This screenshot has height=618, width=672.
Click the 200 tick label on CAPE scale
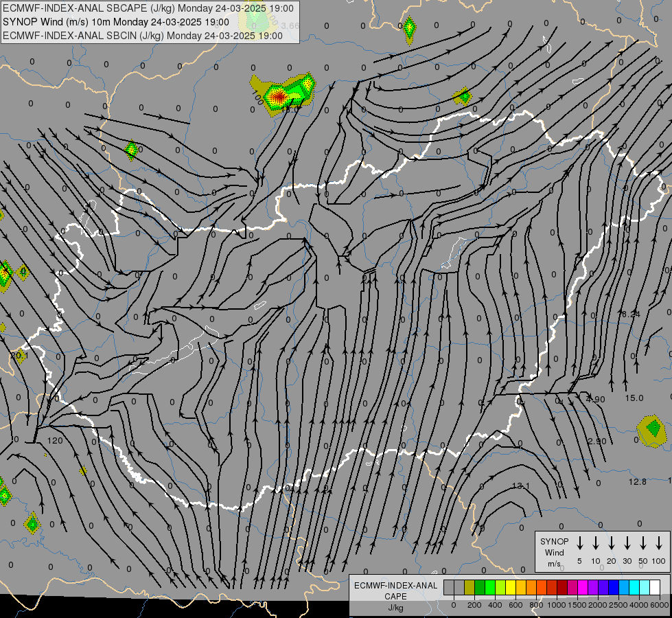(x=474, y=605)
